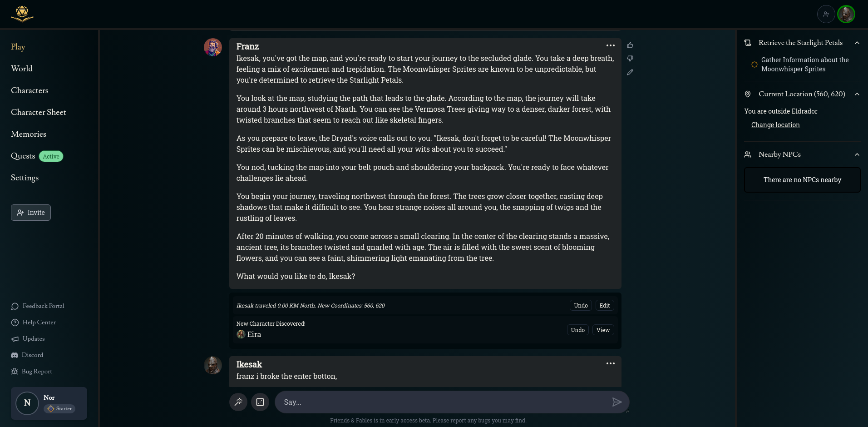Toggle the Gather Information quest objective circle

[754, 65]
